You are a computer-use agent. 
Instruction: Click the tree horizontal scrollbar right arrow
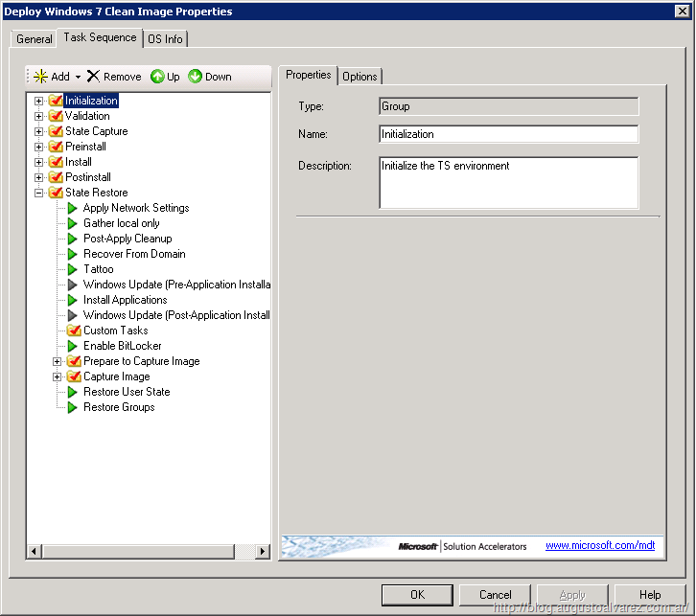(263, 551)
